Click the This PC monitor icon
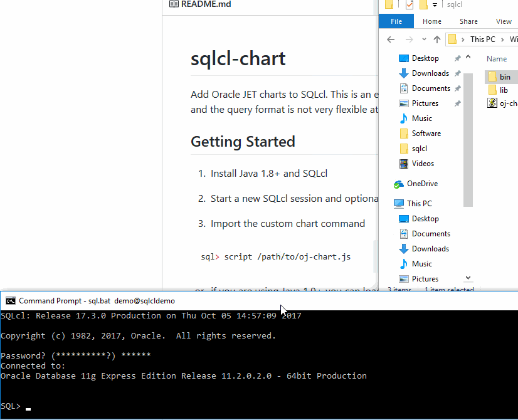This screenshot has width=518, height=420. point(399,204)
